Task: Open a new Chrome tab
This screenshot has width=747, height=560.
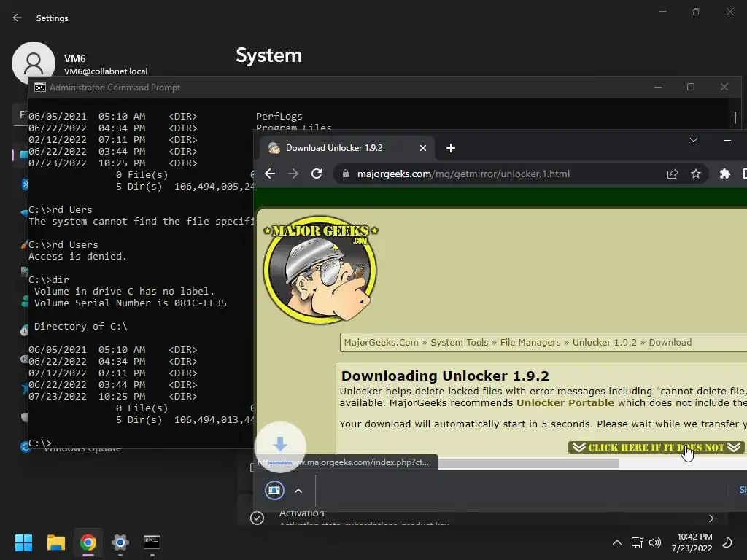Action: [451, 148]
